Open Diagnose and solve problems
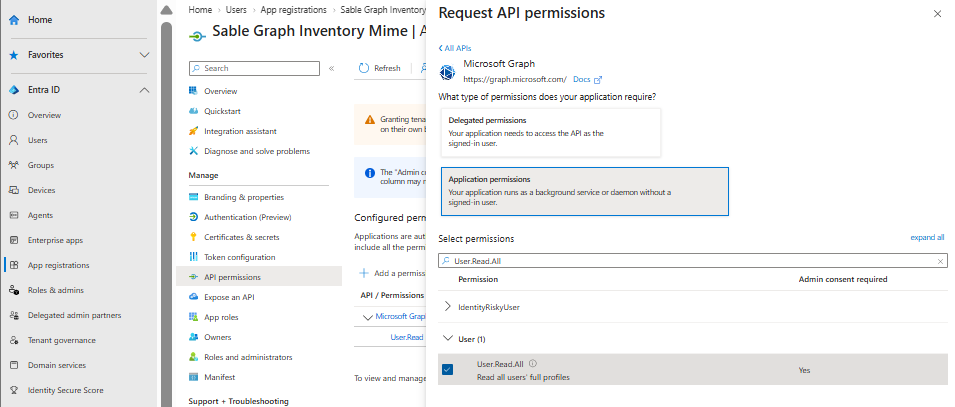 257,151
